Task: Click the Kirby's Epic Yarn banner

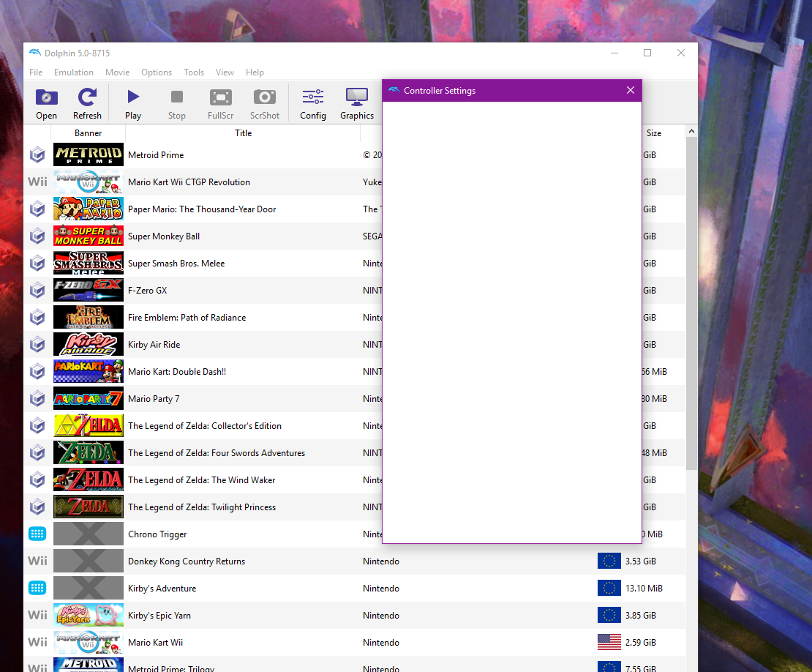Action: click(89, 615)
